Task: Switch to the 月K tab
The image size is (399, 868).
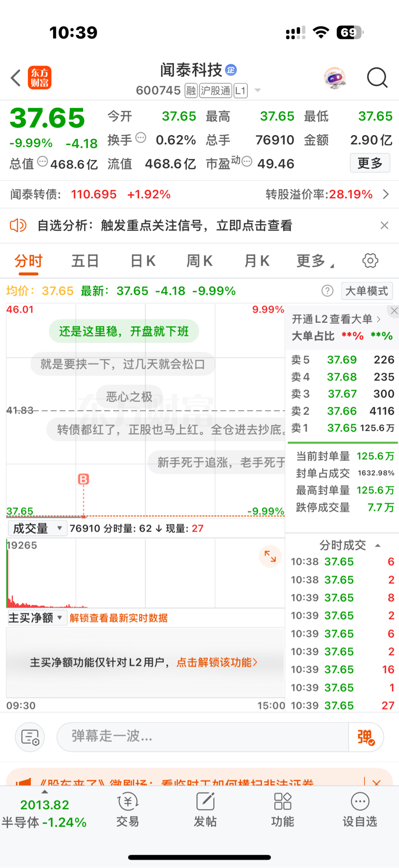Action: point(257,261)
